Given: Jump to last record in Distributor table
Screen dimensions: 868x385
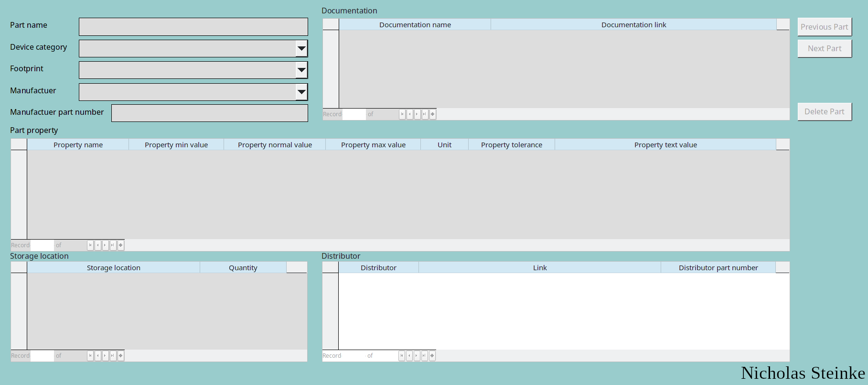Looking at the screenshot, I should pos(424,356).
